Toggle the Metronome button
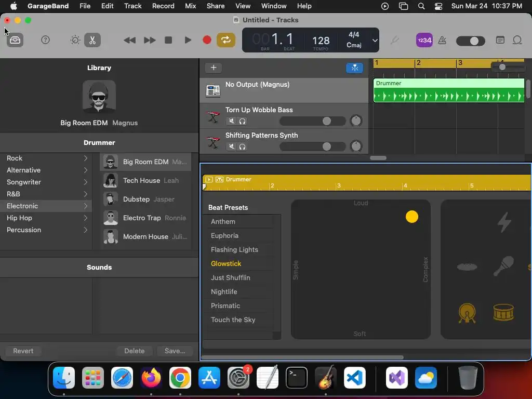Image resolution: width=532 pixels, height=399 pixels. coord(442,41)
